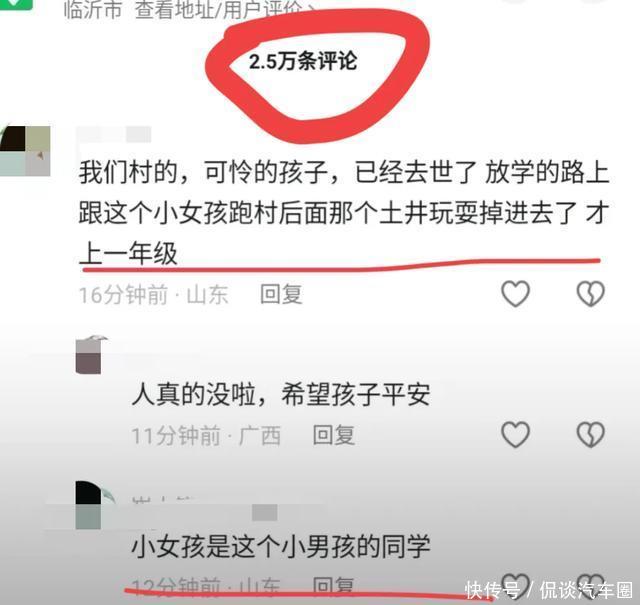This screenshot has width=640, height=605.
Task: Select the comment text 人真的没啦，希望孩子平安
Action: [281, 394]
